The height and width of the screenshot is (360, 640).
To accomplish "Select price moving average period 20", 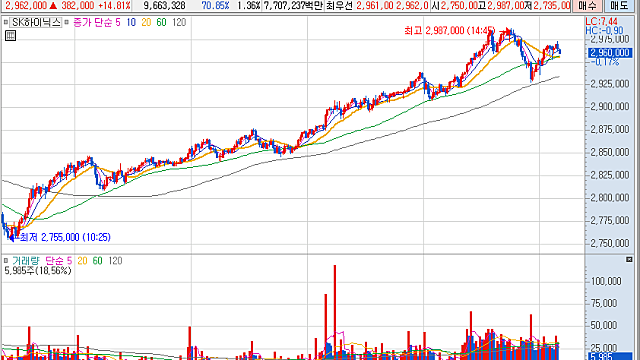I will 146,22.
